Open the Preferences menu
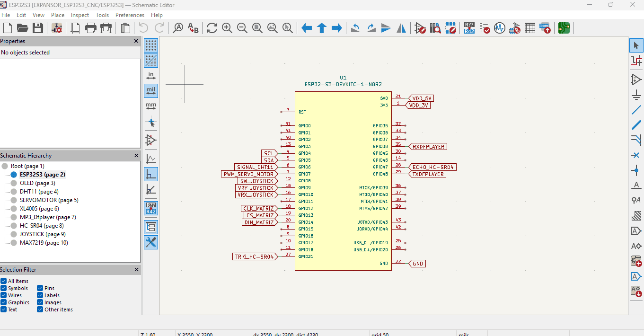644x336 pixels. [130, 15]
